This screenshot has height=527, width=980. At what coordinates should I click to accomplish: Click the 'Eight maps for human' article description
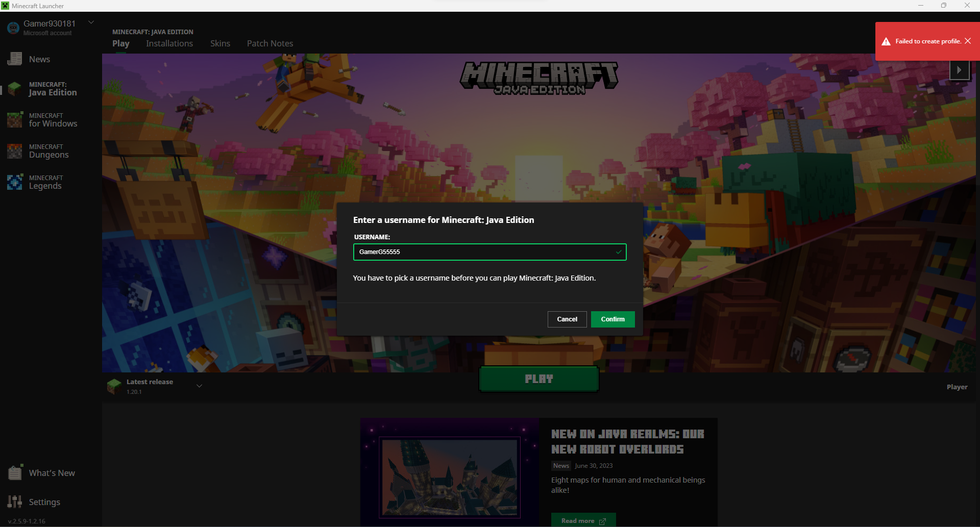tap(628, 485)
